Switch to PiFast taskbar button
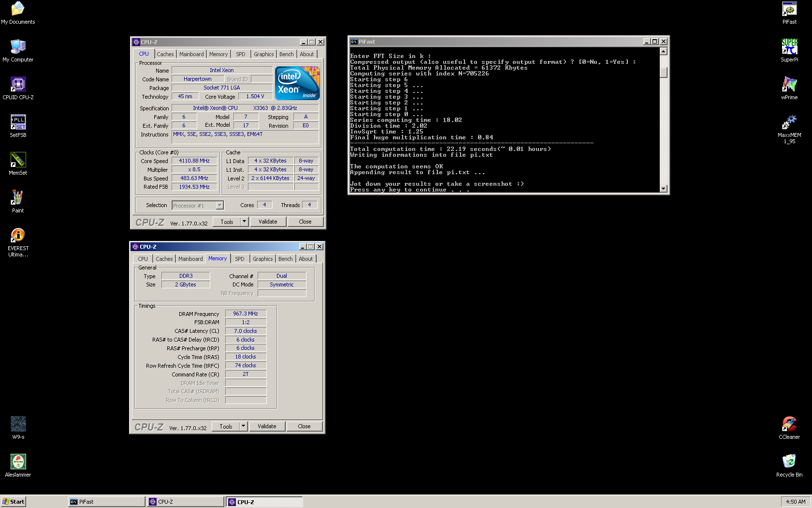The height and width of the screenshot is (508, 812). [x=107, y=502]
